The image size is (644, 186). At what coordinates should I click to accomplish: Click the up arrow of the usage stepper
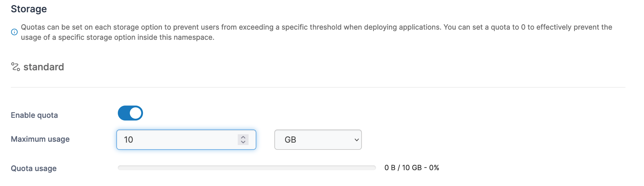tap(243, 137)
